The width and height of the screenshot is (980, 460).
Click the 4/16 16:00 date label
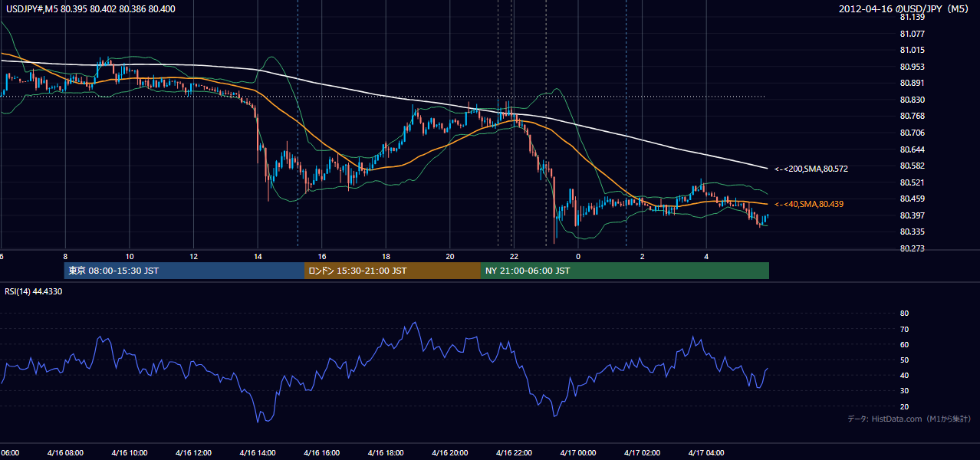(321, 452)
